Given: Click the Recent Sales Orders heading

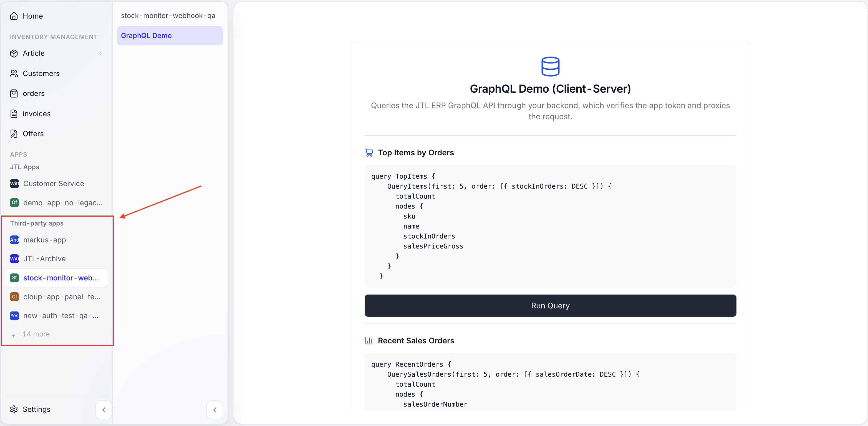Looking at the screenshot, I should (416, 341).
